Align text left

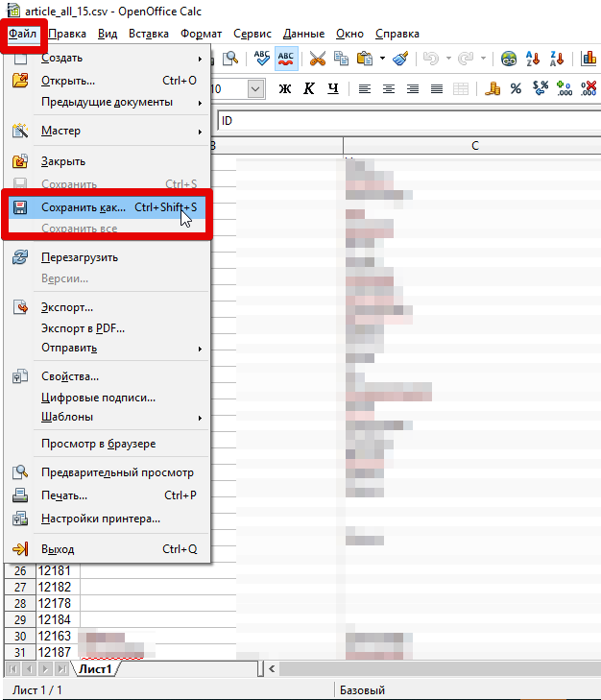point(365,89)
